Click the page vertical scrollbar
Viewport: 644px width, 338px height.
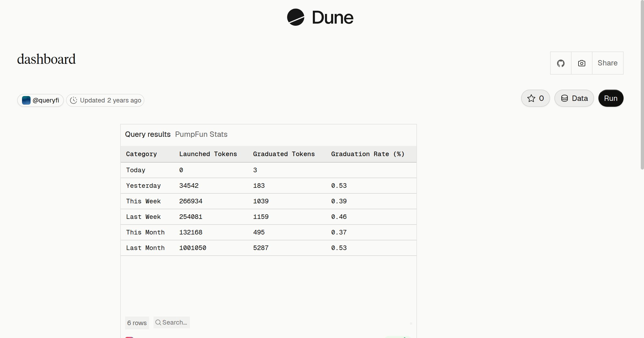point(642,84)
